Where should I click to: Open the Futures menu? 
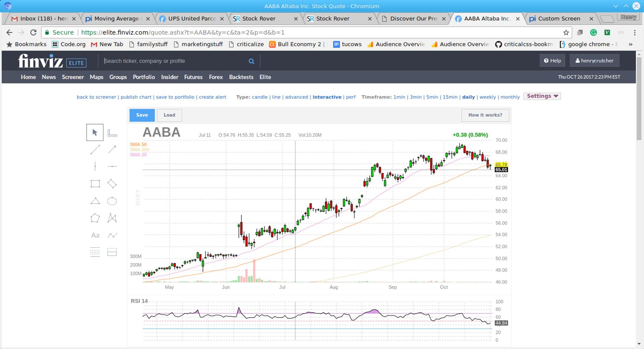tap(193, 77)
